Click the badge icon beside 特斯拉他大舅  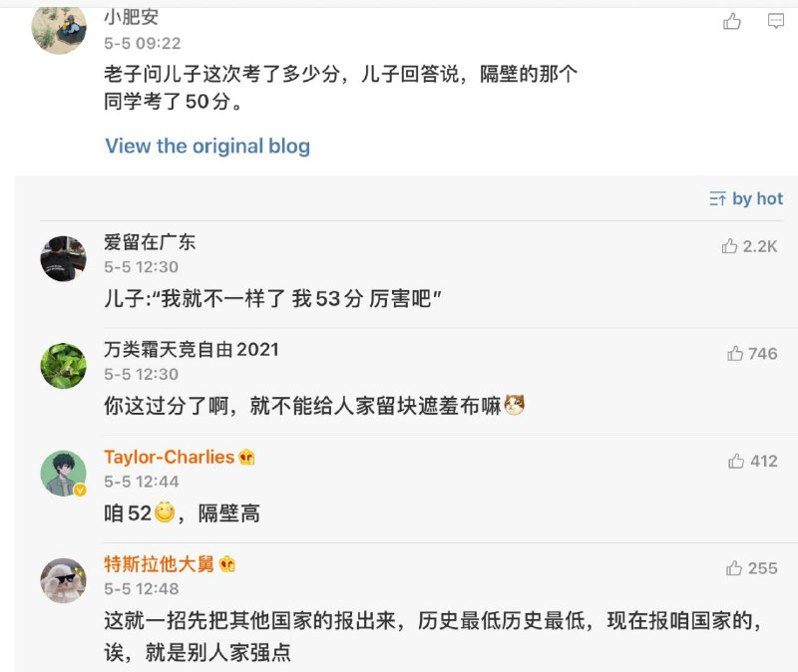tap(227, 564)
